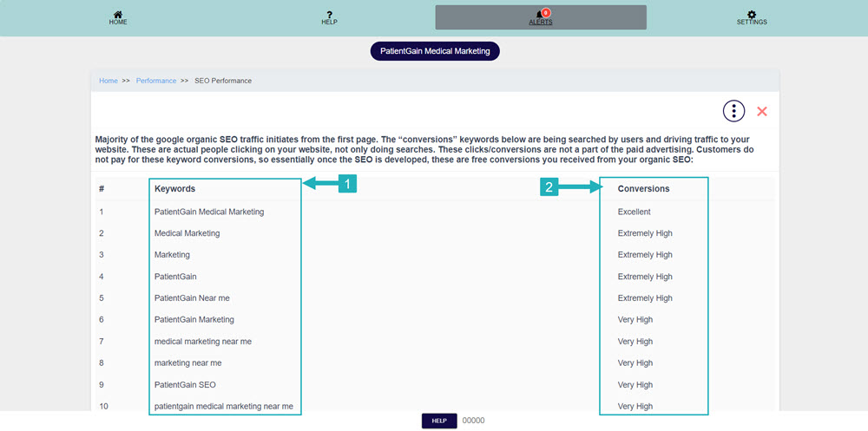Click keyword 'patientgain medical marketing near me'
Screen dimensions: 868x431
click(224, 406)
